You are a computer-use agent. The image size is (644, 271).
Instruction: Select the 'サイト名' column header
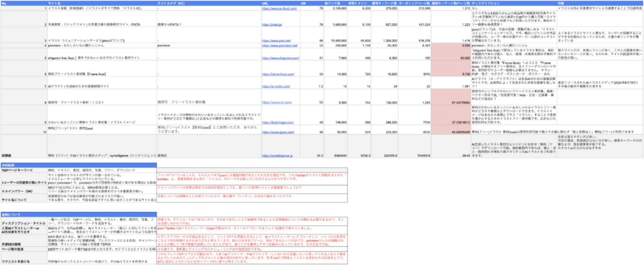(102, 3)
